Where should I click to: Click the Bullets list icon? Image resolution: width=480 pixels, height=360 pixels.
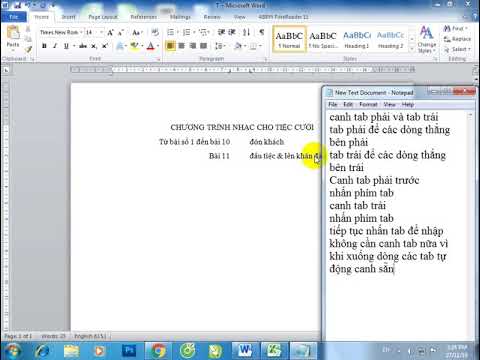coord(170,32)
